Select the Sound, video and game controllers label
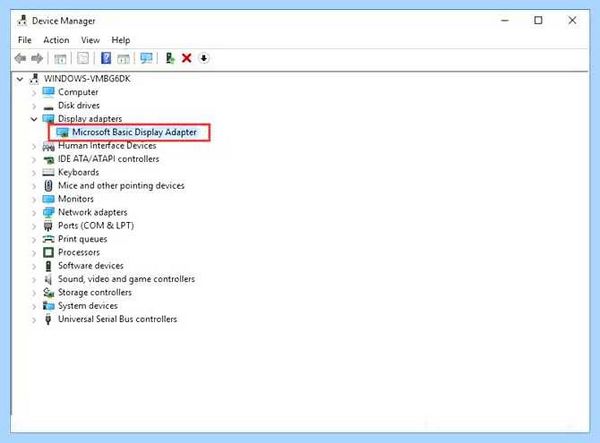The image size is (600, 443). tap(127, 279)
